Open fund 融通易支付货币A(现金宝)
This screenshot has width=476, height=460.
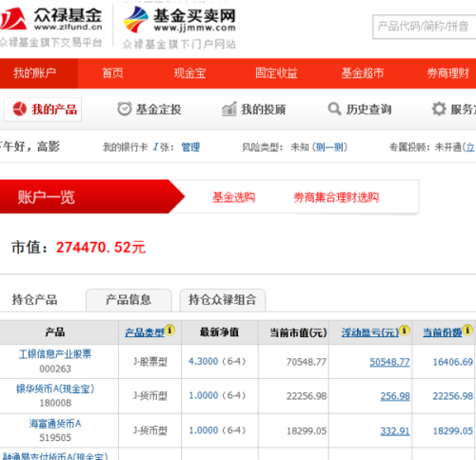point(55,456)
